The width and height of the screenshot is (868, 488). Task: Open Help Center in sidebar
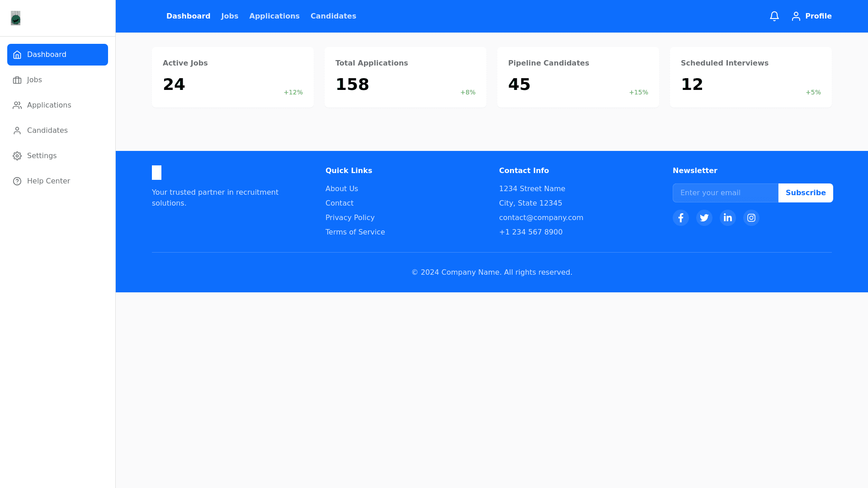point(48,181)
